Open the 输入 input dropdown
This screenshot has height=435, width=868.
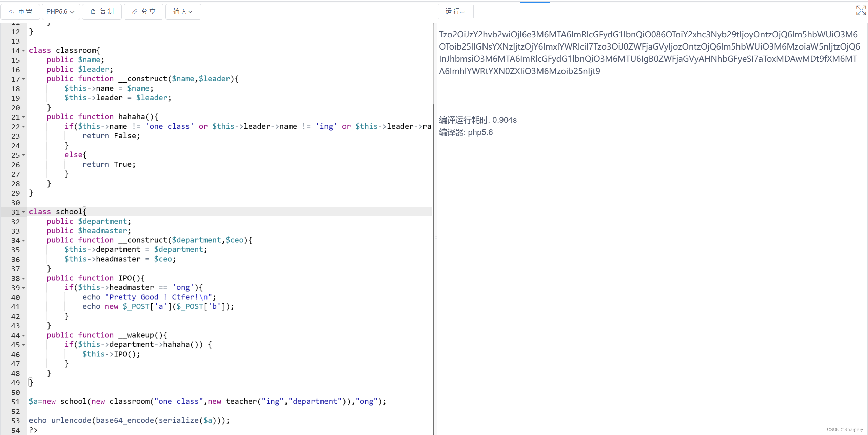point(183,12)
